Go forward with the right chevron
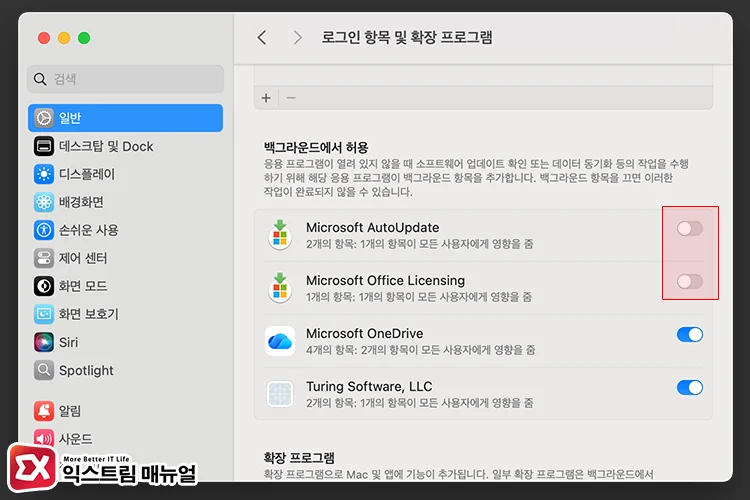The width and height of the screenshot is (750, 500). [x=298, y=37]
